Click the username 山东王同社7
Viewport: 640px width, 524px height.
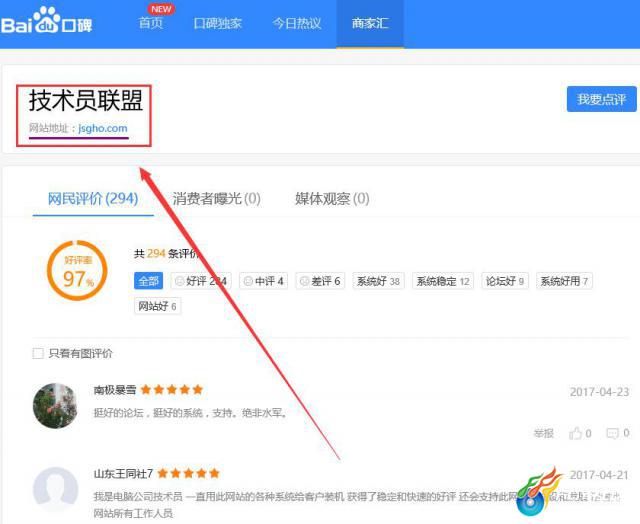(123, 473)
